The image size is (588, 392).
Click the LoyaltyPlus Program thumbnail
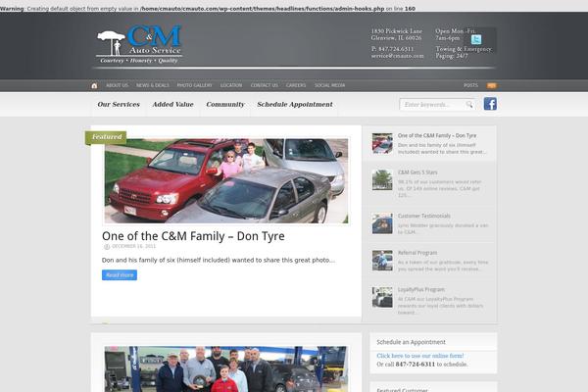(x=382, y=297)
